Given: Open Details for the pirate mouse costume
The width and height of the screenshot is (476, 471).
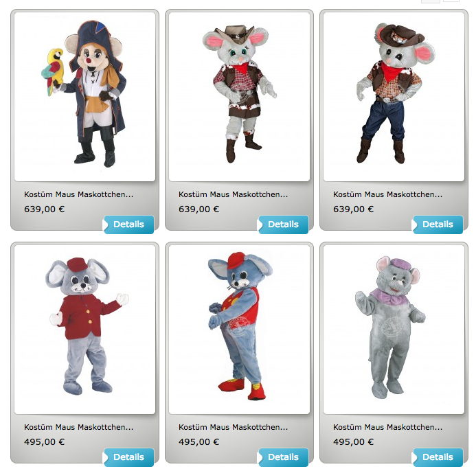Looking at the screenshot, I should tap(128, 225).
